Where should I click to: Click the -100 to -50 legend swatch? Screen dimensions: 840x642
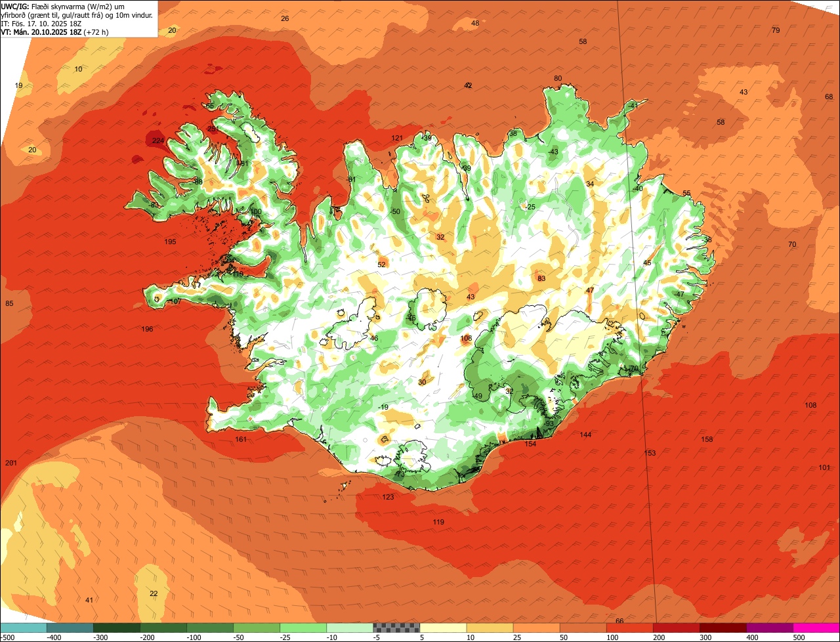click(210, 628)
